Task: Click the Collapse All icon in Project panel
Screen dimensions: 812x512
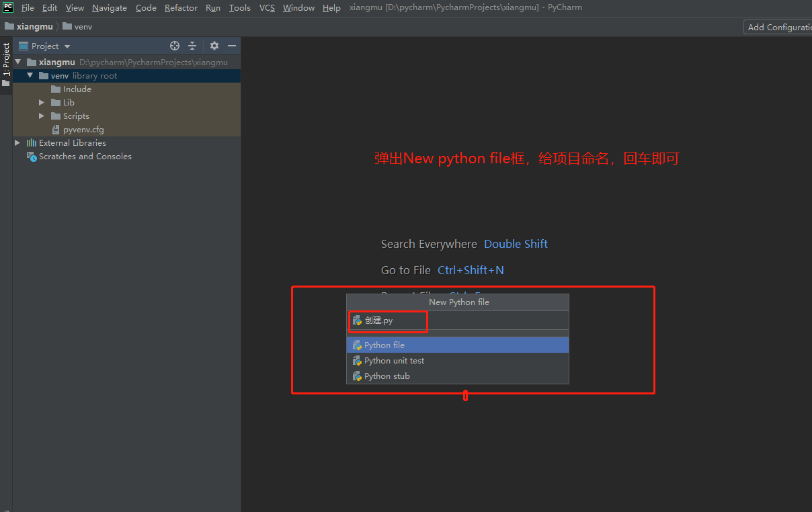Action: click(192, 46)
